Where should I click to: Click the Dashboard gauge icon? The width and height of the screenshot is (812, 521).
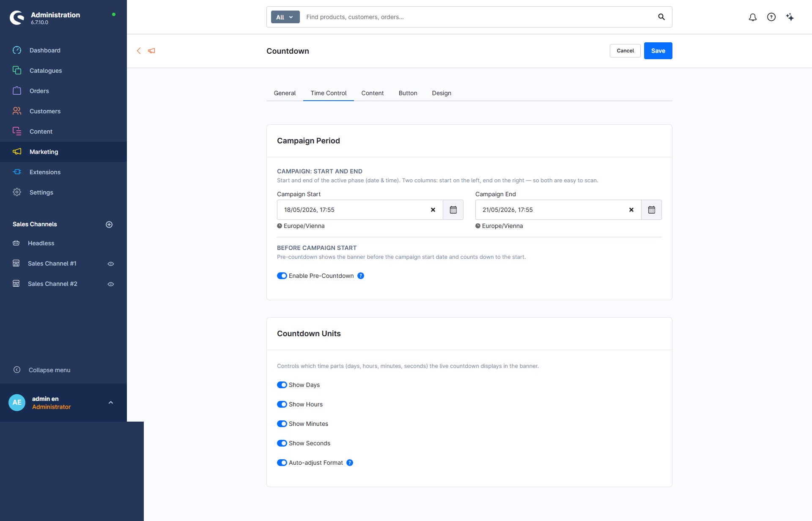17,50
